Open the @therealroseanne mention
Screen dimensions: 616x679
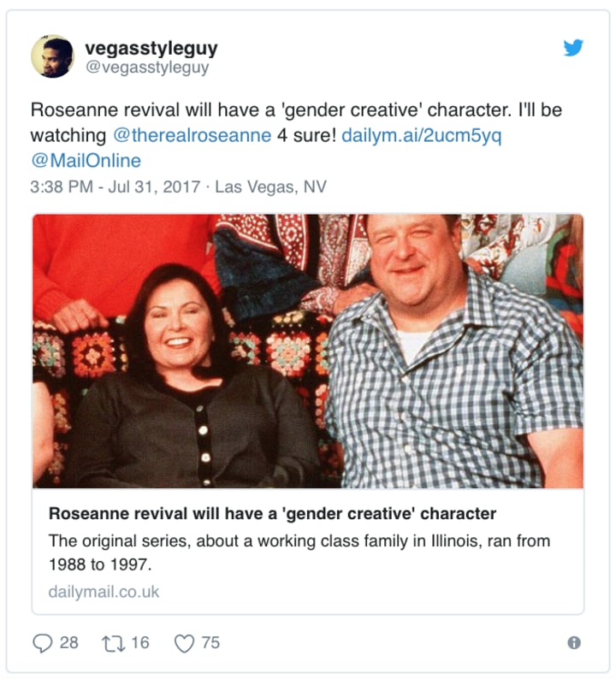[x=192, y=135]
